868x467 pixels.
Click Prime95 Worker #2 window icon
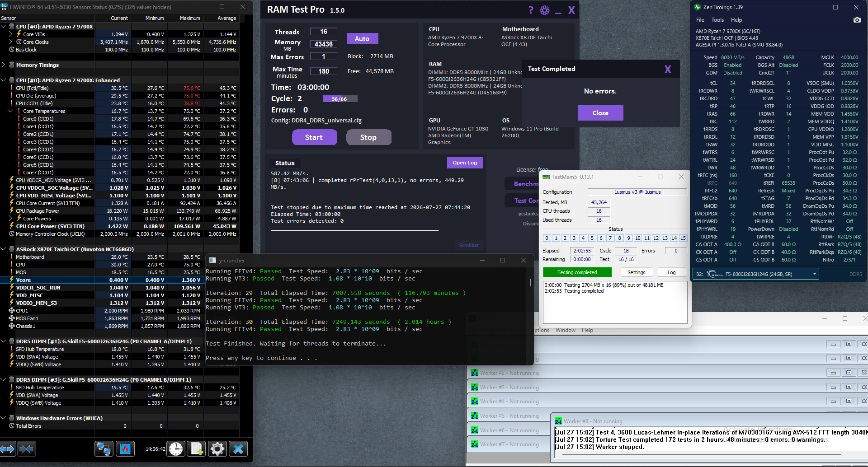(474, 373)
